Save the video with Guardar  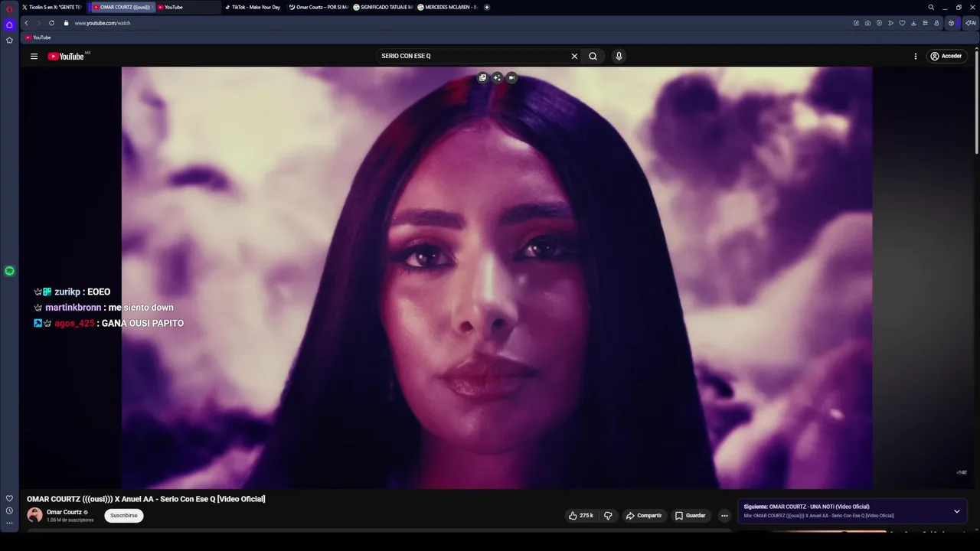click(690, 516)
